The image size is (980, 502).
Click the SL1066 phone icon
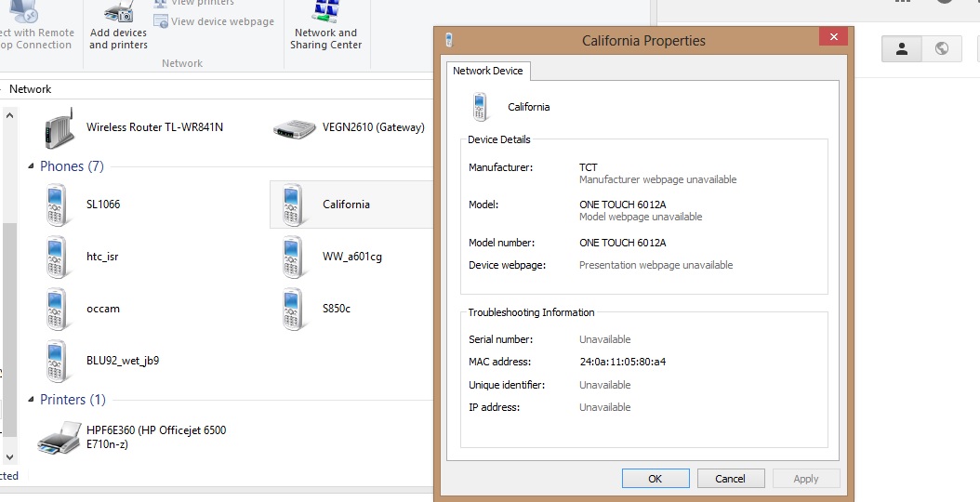point(59,205)
